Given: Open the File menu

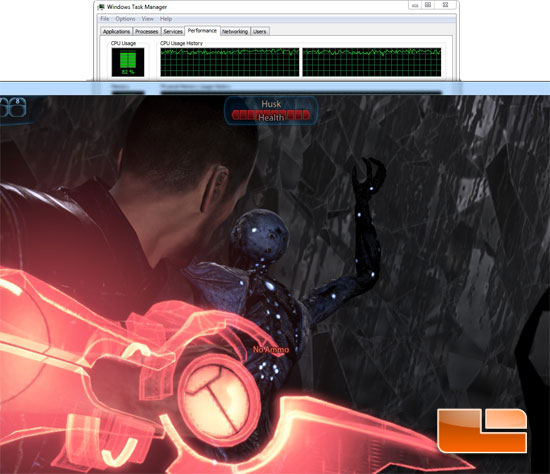Looking at the screenshot, I should click(105, 19).
